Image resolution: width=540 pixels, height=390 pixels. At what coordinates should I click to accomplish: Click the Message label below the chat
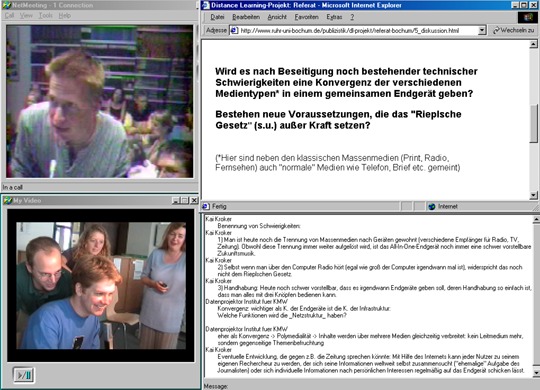tap(216, 386)
